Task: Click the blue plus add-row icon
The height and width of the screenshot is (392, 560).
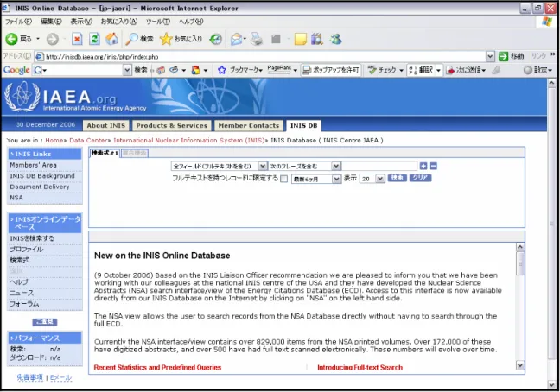Action: click(x=423, y=166)
